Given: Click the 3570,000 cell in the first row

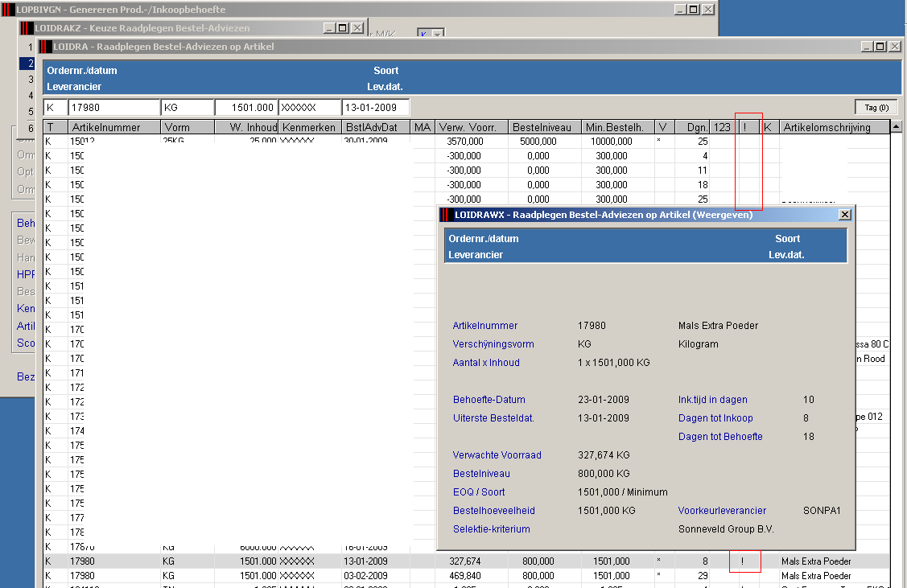Looking at the screenshot, I should point(465,142).
